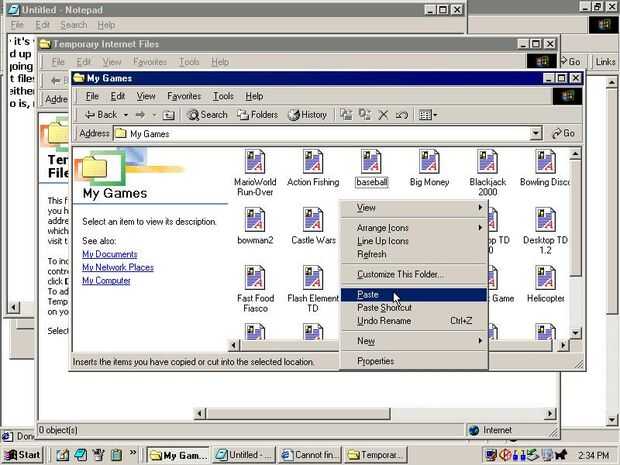Expand quick launch overflow chevron on taskbar
This screenshot has height=465, width=620.
point(133,452)
